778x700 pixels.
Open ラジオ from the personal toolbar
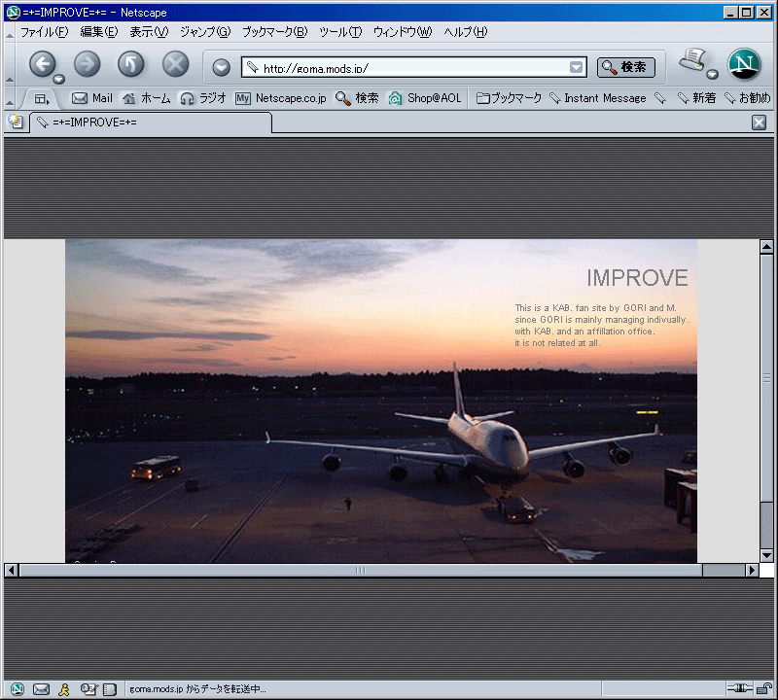[203, 98]
